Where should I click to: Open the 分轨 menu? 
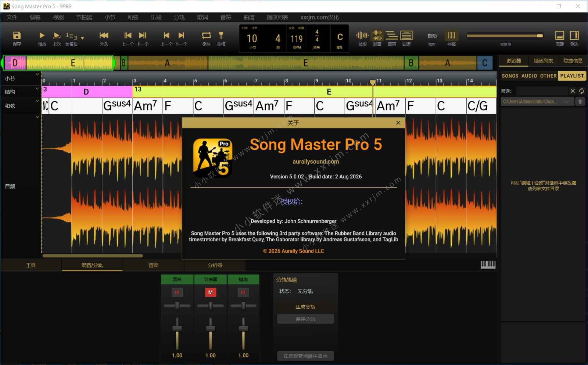point(179,17)
